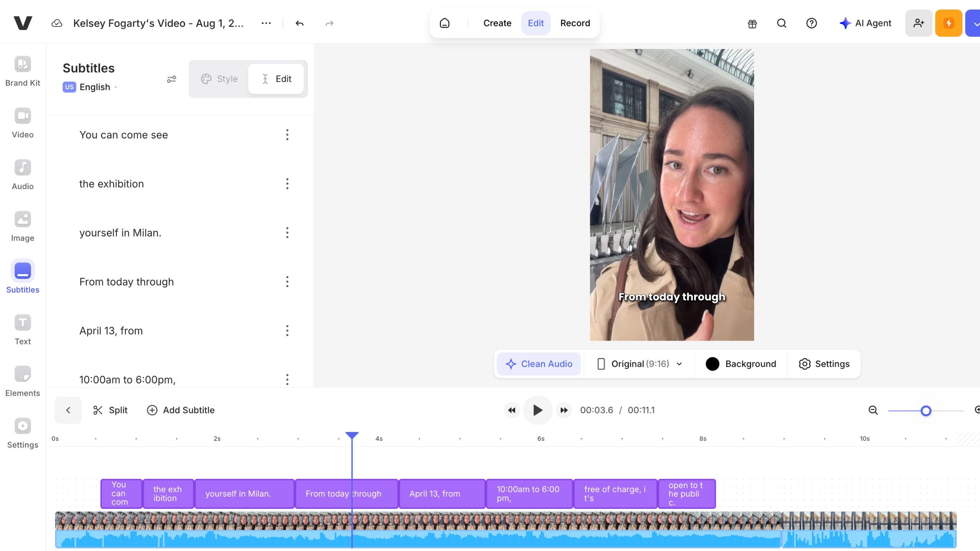
Task: Launch the AI Agent
Action: tap(865, 23)
